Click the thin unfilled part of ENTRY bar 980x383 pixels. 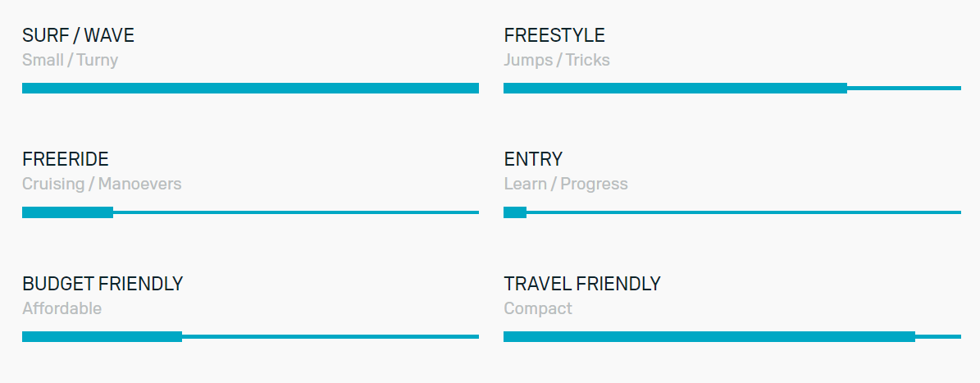744,212
